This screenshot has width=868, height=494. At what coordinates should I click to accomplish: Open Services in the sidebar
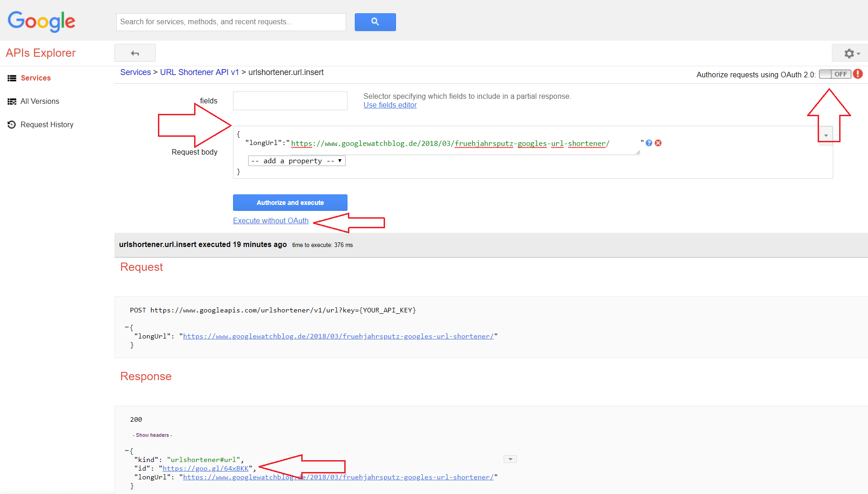(36, 78)
